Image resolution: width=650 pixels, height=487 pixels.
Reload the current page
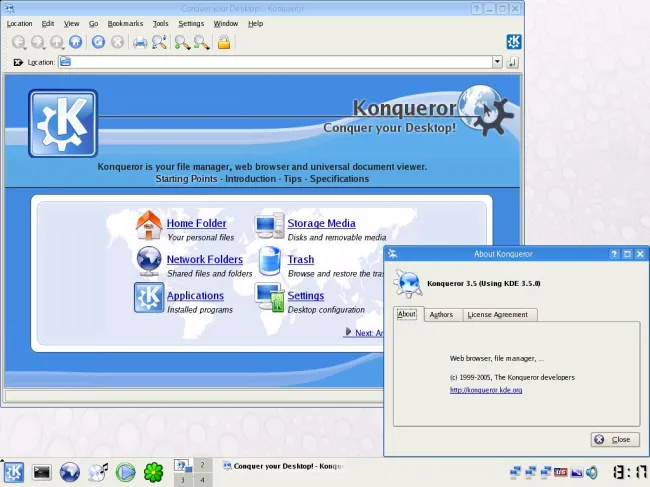[98, 42]
